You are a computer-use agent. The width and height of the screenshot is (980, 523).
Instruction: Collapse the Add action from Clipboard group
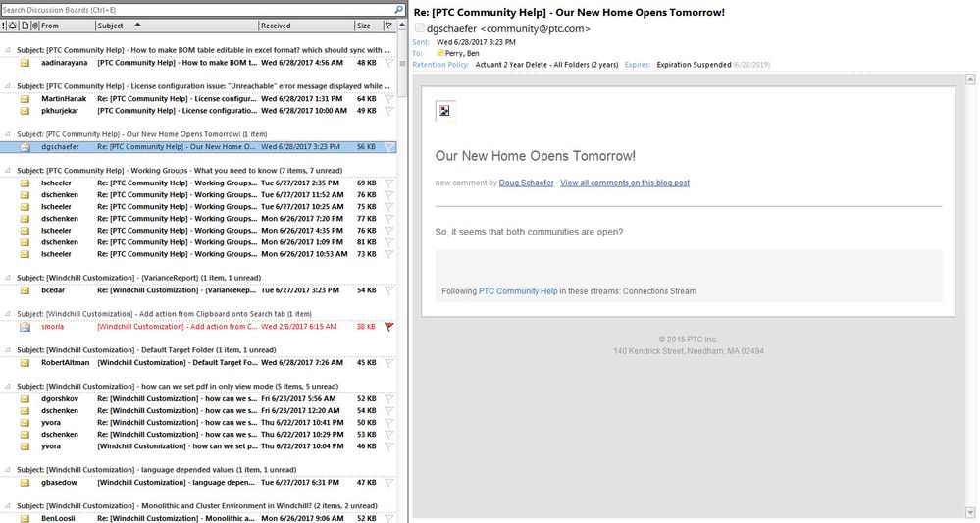click(8, 314)
